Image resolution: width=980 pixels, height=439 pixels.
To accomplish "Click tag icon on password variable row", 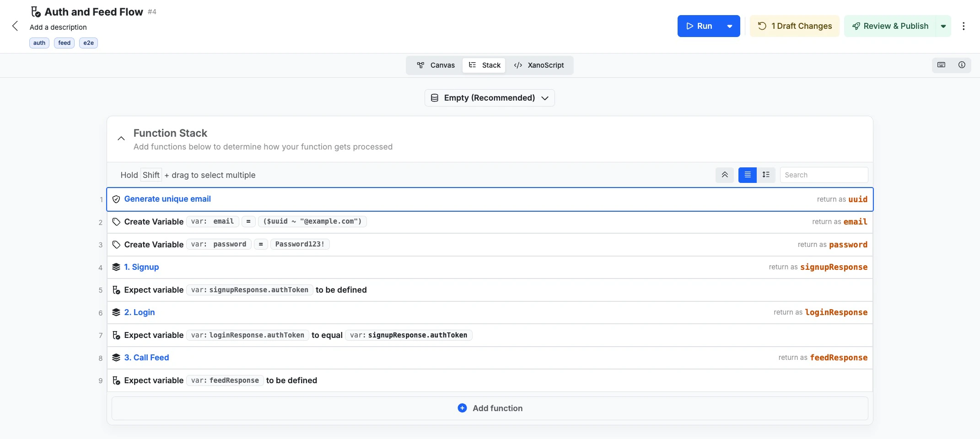I will [116, 245].
